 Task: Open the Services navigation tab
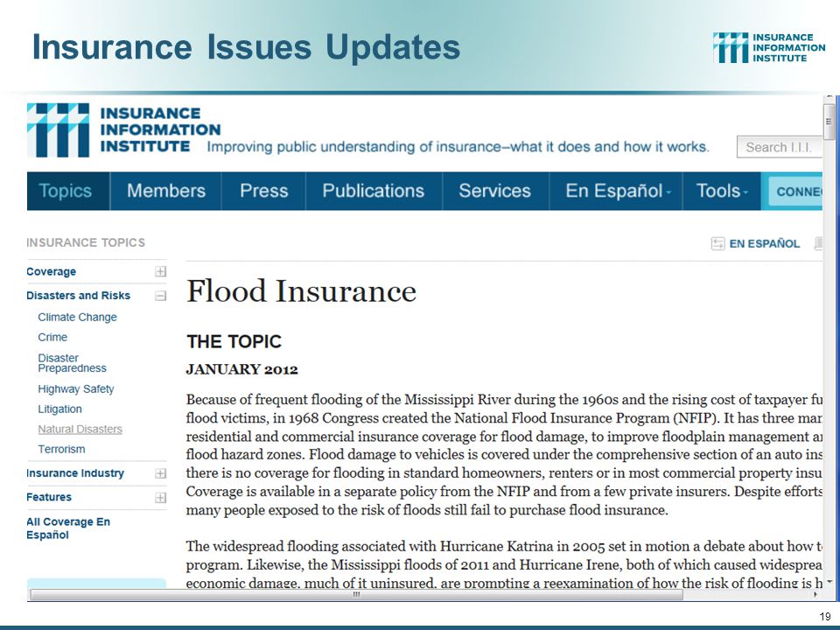click(495, 191)
